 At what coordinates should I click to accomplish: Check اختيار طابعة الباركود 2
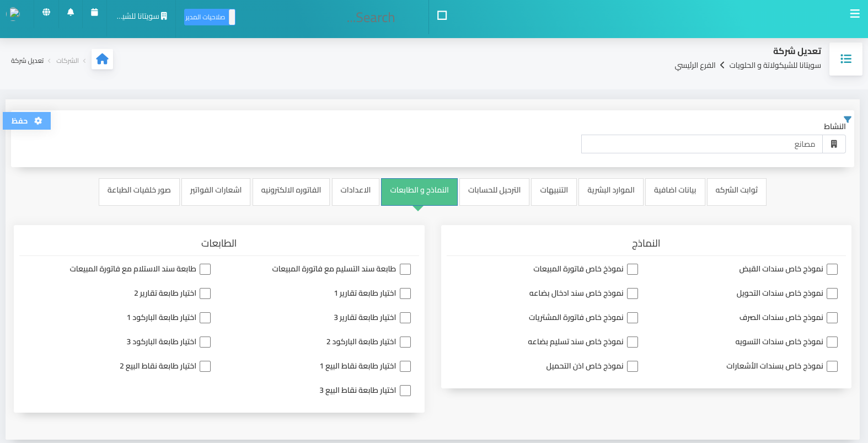click(405, 342)
